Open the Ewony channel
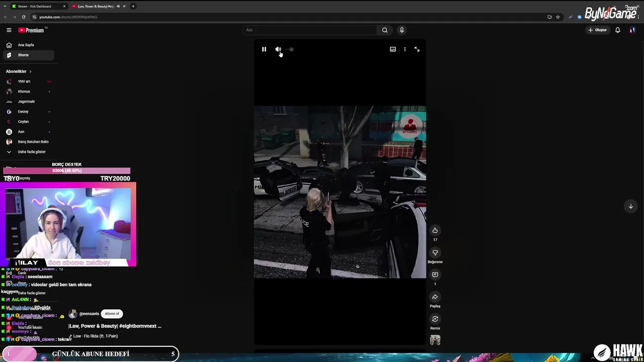The width and height of the screenshot is (644, 362). [x=29, y=112]
